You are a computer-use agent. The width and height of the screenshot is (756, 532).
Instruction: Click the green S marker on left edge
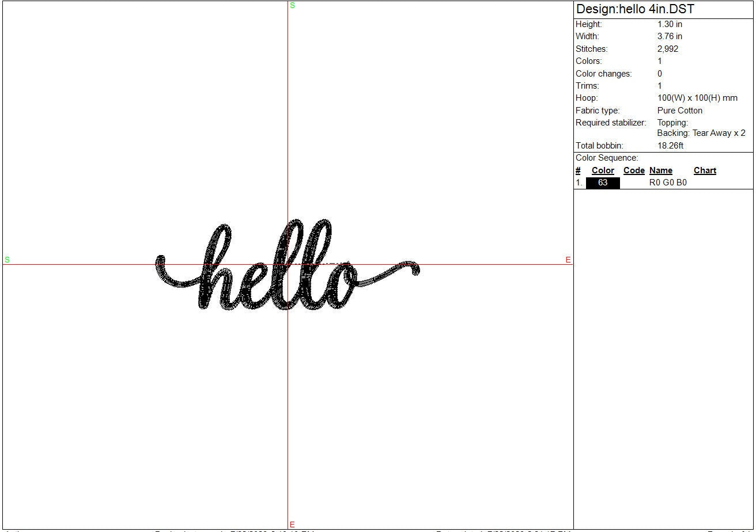(x=7, y=260)
